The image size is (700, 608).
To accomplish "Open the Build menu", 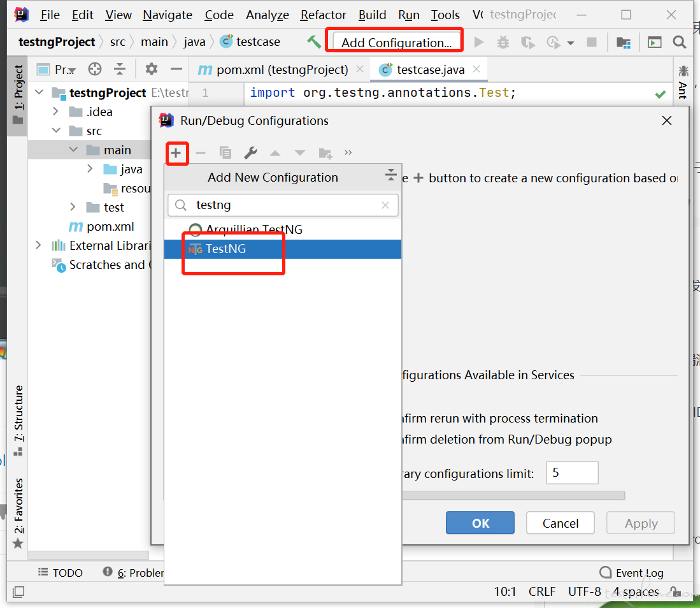I will point(373,15).
